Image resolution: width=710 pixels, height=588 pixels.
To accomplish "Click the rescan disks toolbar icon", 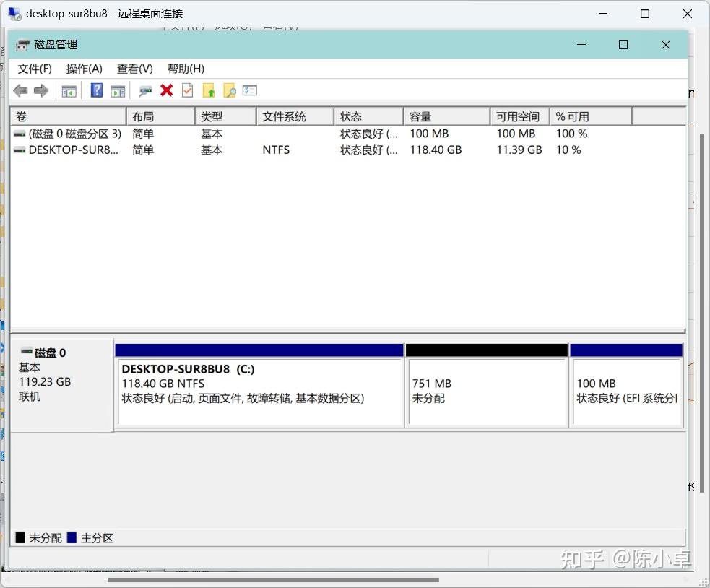I will (x=144, y=90).
